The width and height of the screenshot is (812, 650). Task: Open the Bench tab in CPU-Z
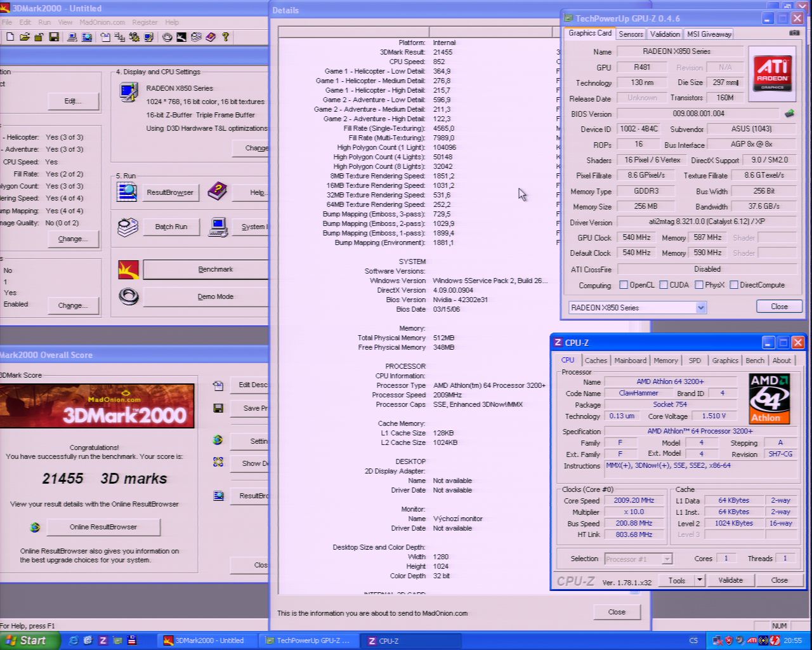[x=755, y=361]
